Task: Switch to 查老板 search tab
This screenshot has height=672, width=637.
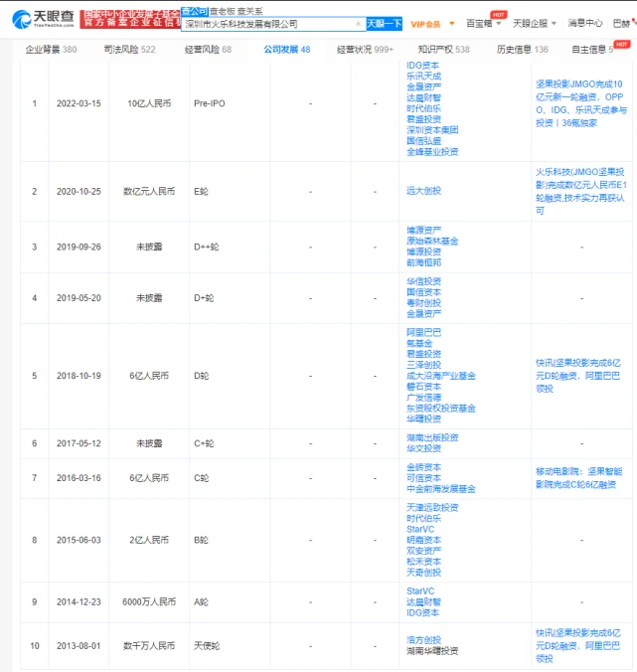Action: (x=222, y=12)
